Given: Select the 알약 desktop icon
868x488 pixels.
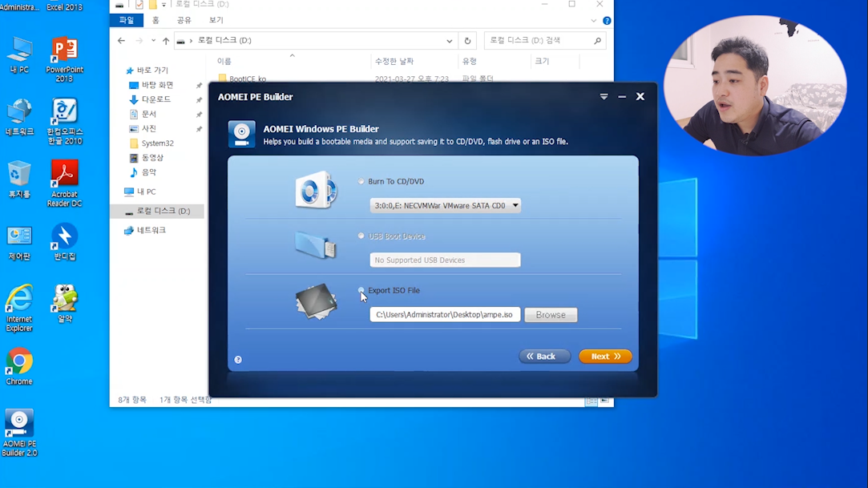Looking at the screenshot, I should tap(65, 304).
